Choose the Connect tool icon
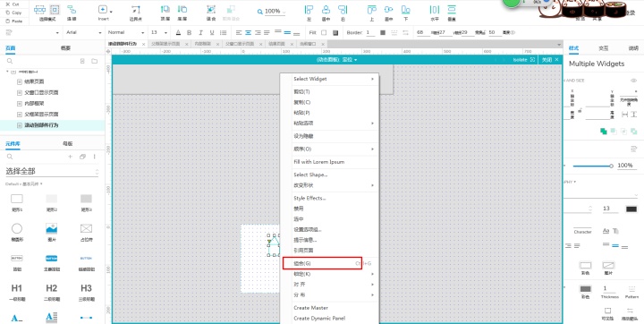The height and width of the screenshot is (324, 644). click(x=72, y=10)
